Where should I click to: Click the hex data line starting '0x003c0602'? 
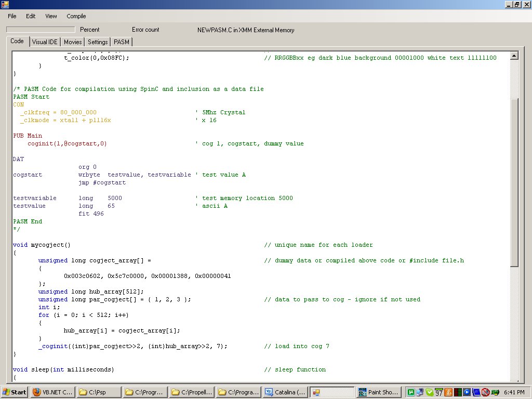point(147,276)
